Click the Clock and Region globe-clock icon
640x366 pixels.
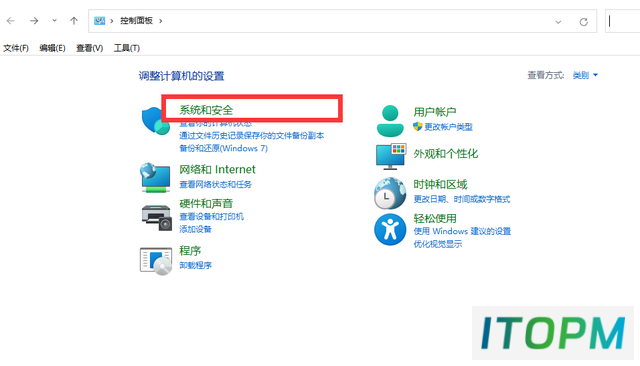point(390,193)
